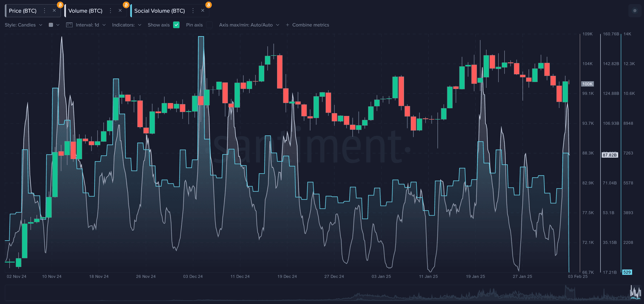The height and width of the screenshot is (304, 644).
Task: Select the Social Volume (BTC) metric tab
Action: click(x=159, y=11)
